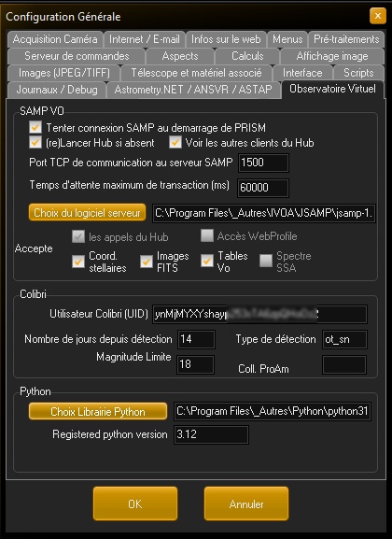Click Choix du logiciel serveur button
Viewport: 392px width, 539px height.
click(87, 213)
